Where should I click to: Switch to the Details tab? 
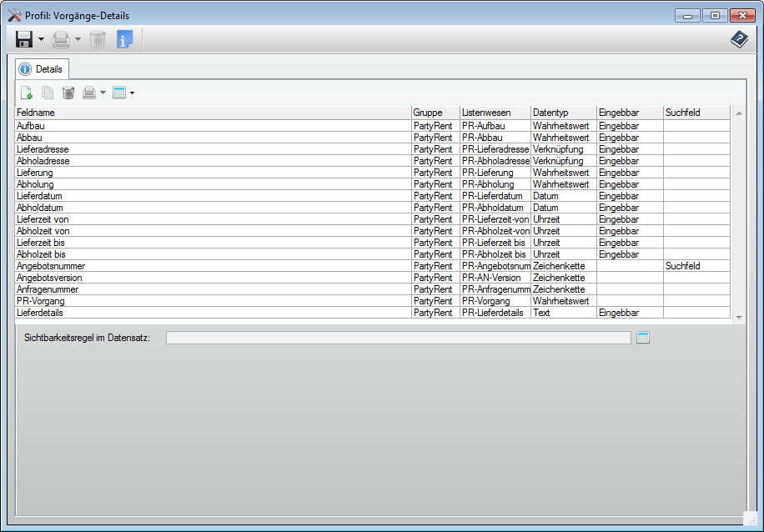pyautogui.click(x=42, y=69)
